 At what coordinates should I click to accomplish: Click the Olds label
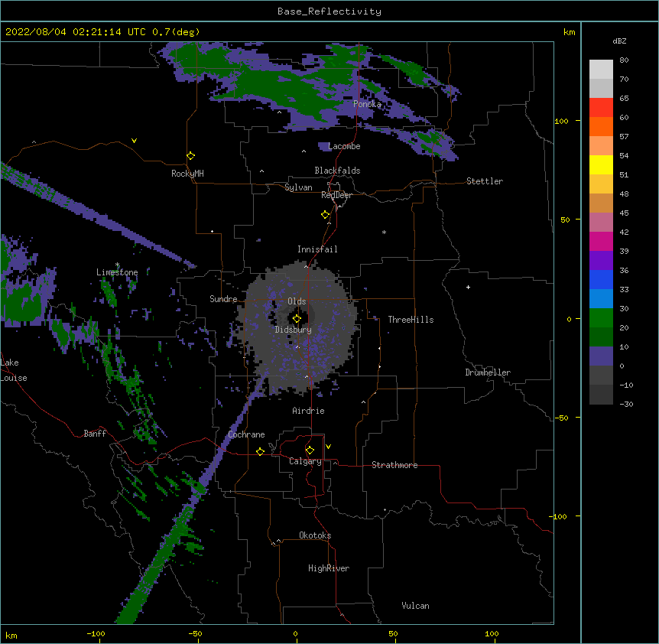coord(297,301)
